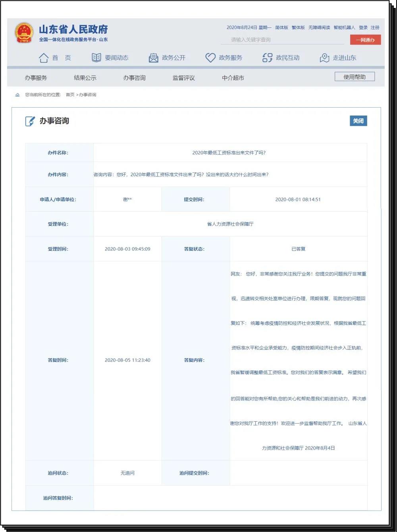397x532 pixels.
Task: Click the red 一网通办 button
Action: (x=365, y=40)
